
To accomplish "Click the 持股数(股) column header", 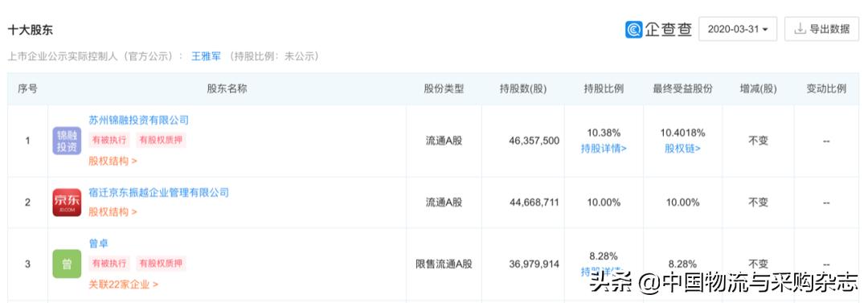I will click(x=523, y=88).
